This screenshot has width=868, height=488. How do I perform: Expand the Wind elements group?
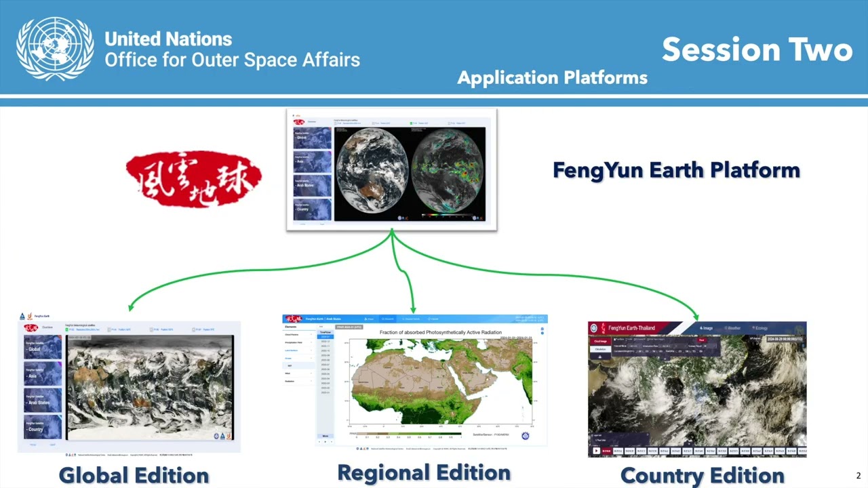coord(298,373)
